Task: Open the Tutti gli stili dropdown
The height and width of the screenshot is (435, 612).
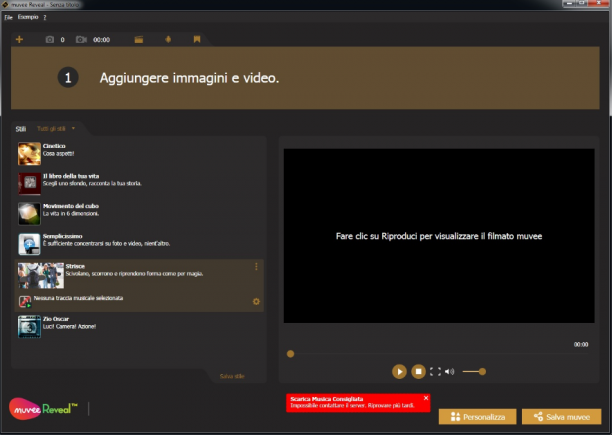Action: (x=55, y=128)
